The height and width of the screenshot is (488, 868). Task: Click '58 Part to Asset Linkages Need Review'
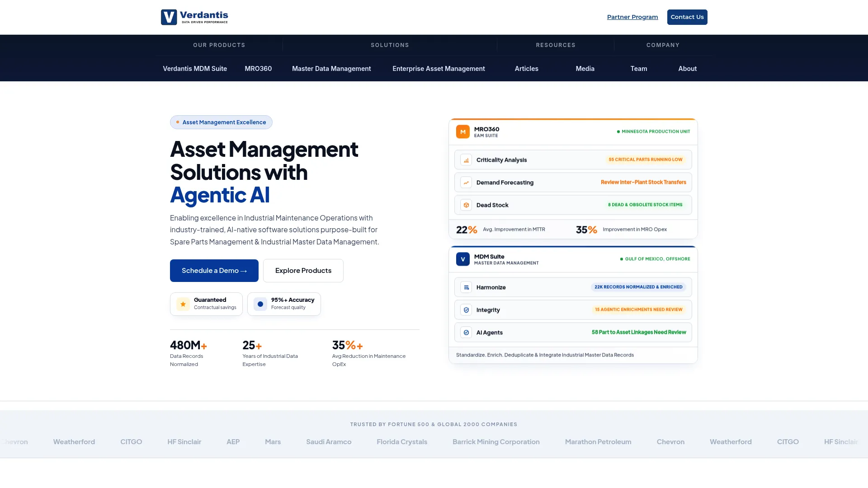(x=639, y=333)
